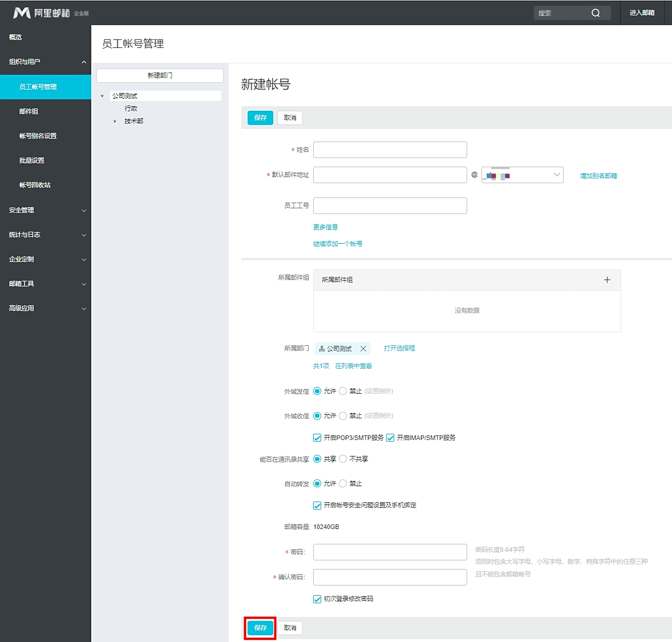The width and height of the screenshot is (672, 642).
Task: Click 进入邮箱 in top bar
Action: tap(642, 13)
